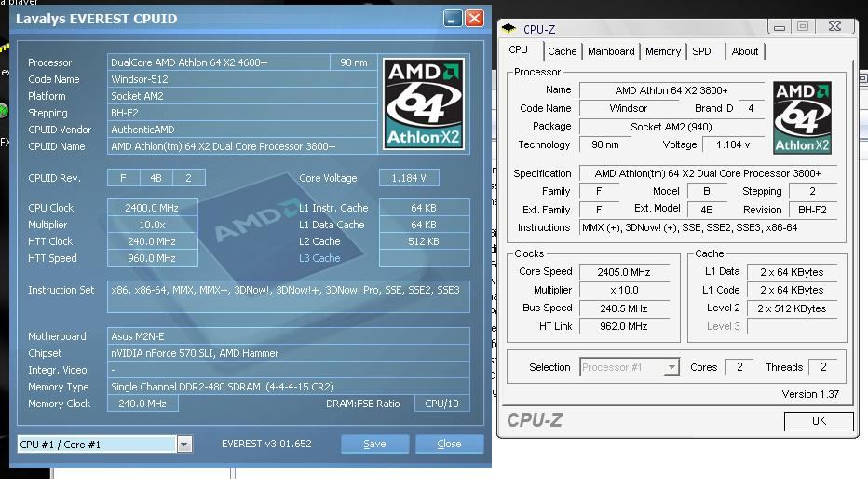Click the 90 nm process field in EVEREST
This screenshot has height=479, width=868.
354,62
